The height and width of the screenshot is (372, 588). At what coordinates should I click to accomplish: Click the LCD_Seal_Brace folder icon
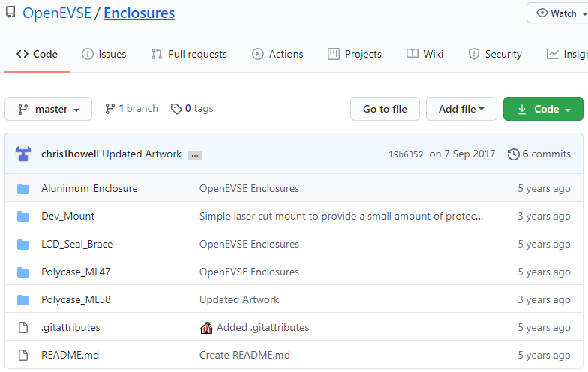click(23, 244)
